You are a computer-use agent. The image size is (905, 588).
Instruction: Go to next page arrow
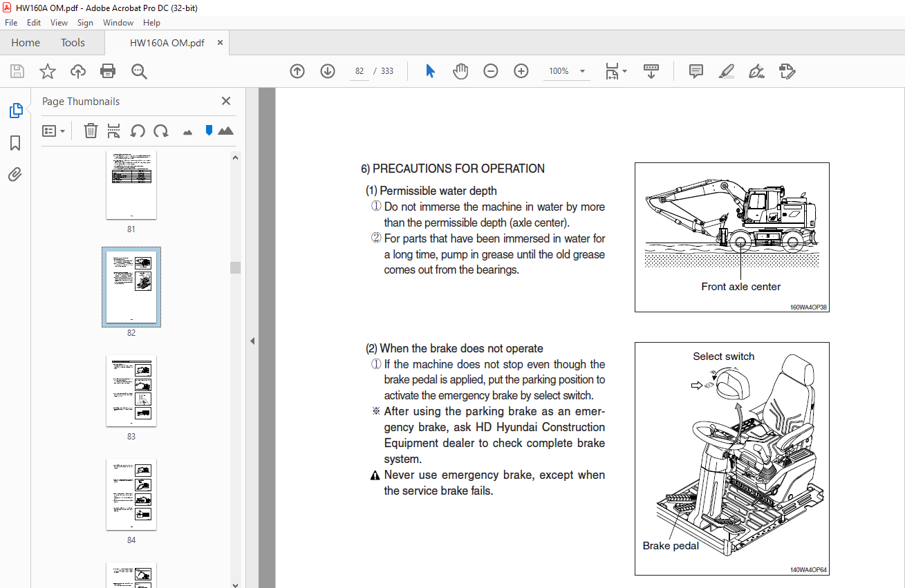(328, 71)
